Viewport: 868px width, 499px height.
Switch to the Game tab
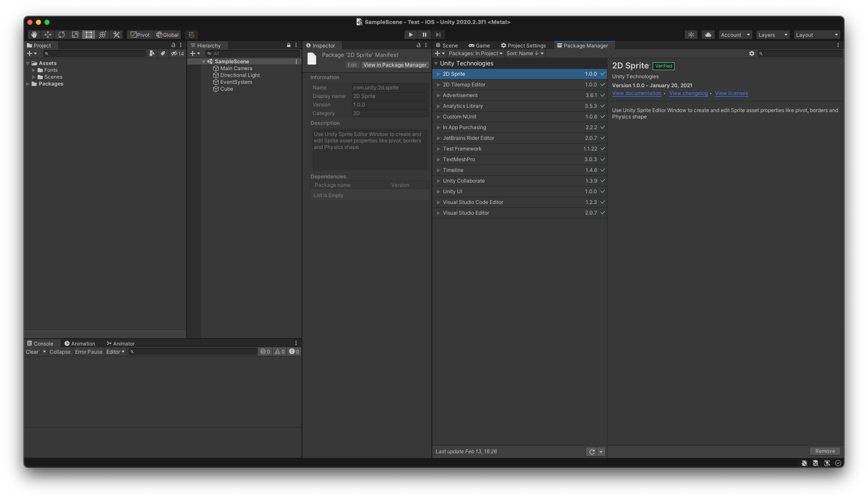[x=479, y=46]
